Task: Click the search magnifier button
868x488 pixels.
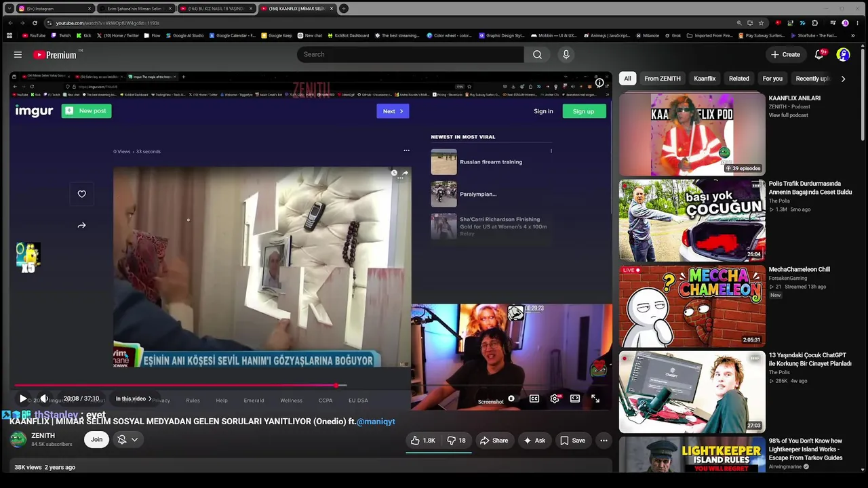Action: coord(537,54)
